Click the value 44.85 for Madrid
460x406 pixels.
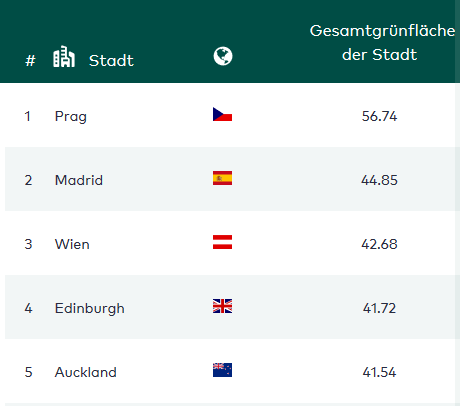point(379,180)
